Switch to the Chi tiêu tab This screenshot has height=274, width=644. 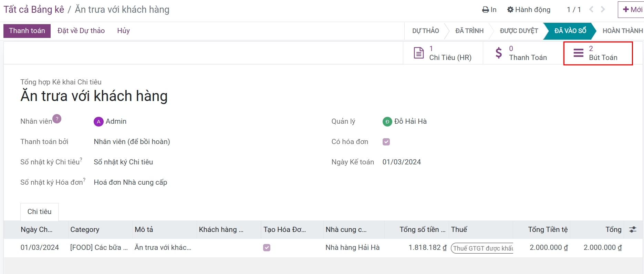click(x=39, y=212)
